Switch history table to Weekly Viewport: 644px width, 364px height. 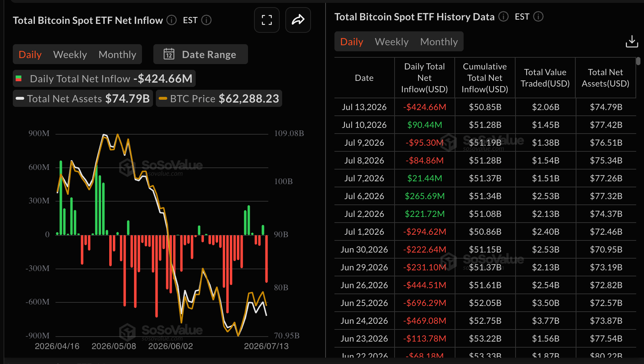coord(392,42)
